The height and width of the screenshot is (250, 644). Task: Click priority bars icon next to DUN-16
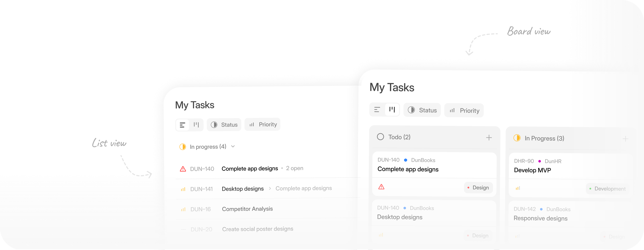click(183, 209)
